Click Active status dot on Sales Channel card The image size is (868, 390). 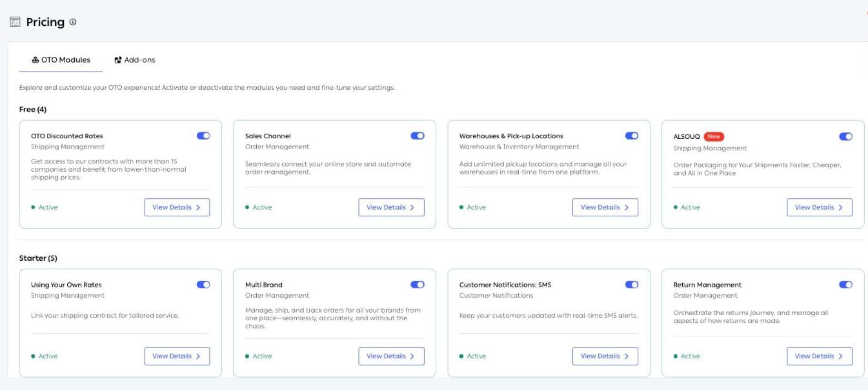pos(247,207)
